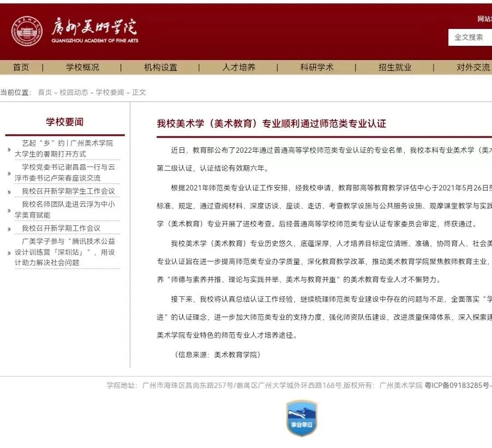The image size is (492, 448).
Task: Open news 我校召开新学期工作会议
Action: pyautogui.click(x=61, y=228)
